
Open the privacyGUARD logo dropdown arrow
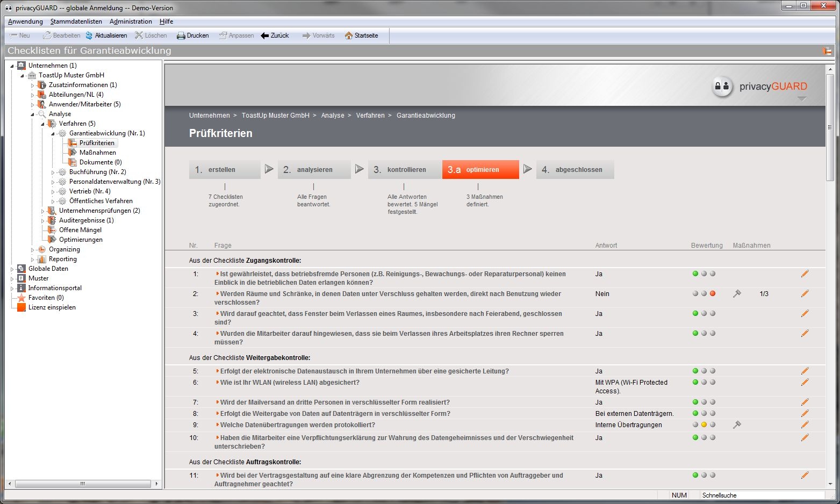pos(802,99)
